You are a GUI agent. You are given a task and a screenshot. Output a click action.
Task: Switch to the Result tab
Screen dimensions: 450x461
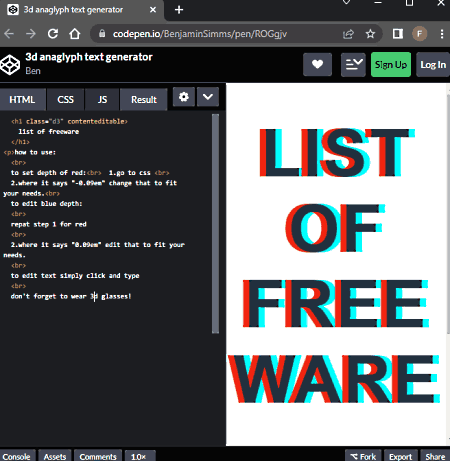[x=144, y=99]
